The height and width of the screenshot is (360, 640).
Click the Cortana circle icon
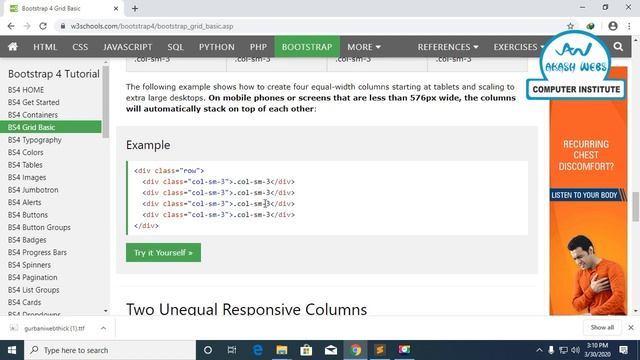[x=208, y=350]
